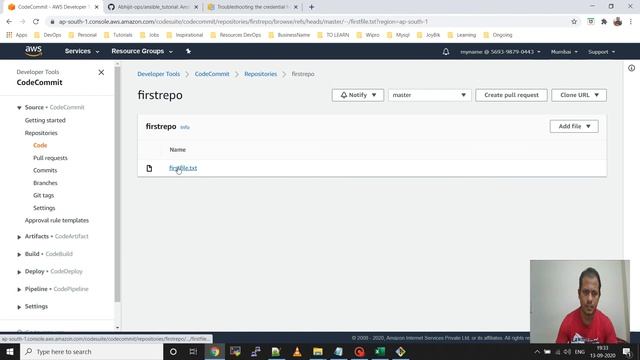
Task: Launch VLC media player from taskbar
Action: 297,351
